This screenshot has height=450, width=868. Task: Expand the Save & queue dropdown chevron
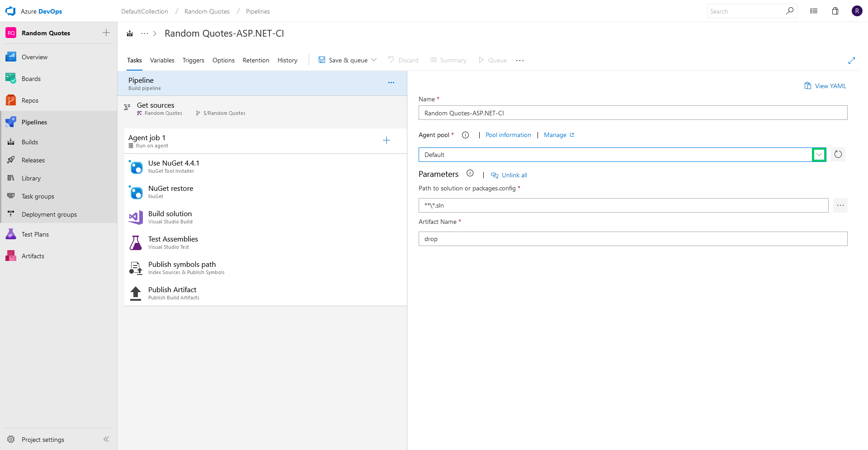coord(374,60)
